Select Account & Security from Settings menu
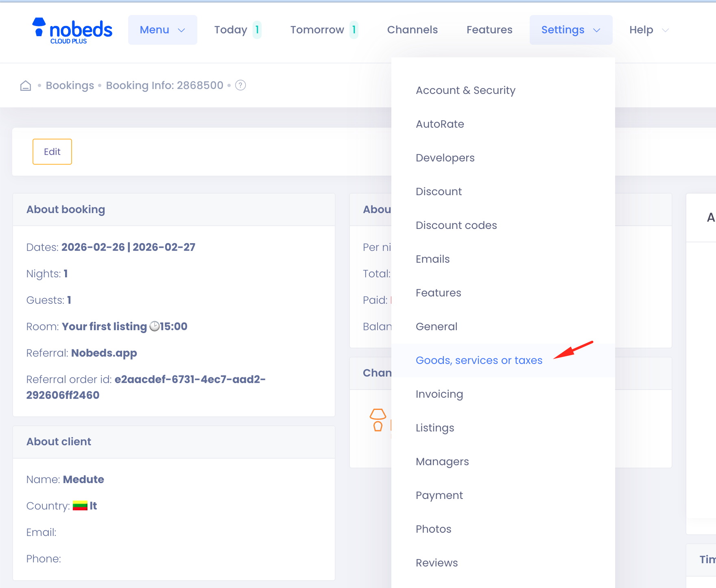 click(465, 90)
